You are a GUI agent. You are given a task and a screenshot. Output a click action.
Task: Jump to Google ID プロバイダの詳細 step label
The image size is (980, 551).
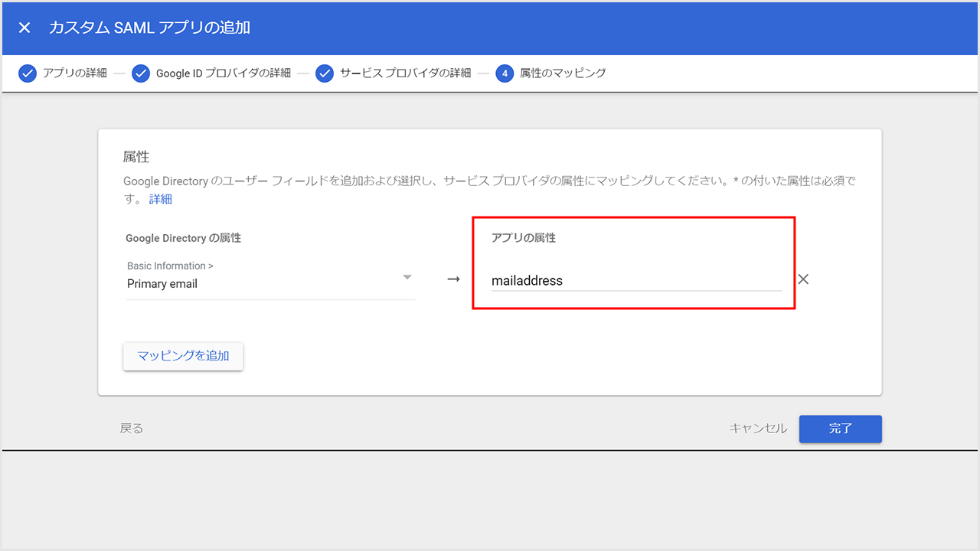pyautogui.click(x=224, y=73)
